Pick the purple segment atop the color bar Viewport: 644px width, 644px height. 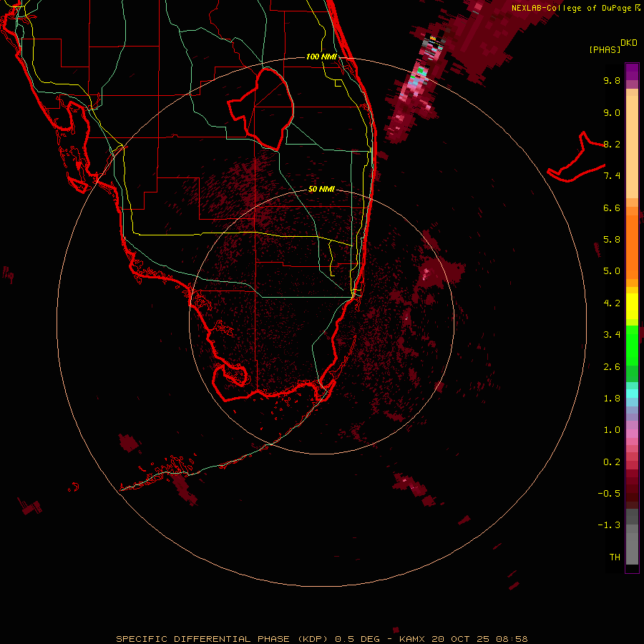(x=632, y=72)
